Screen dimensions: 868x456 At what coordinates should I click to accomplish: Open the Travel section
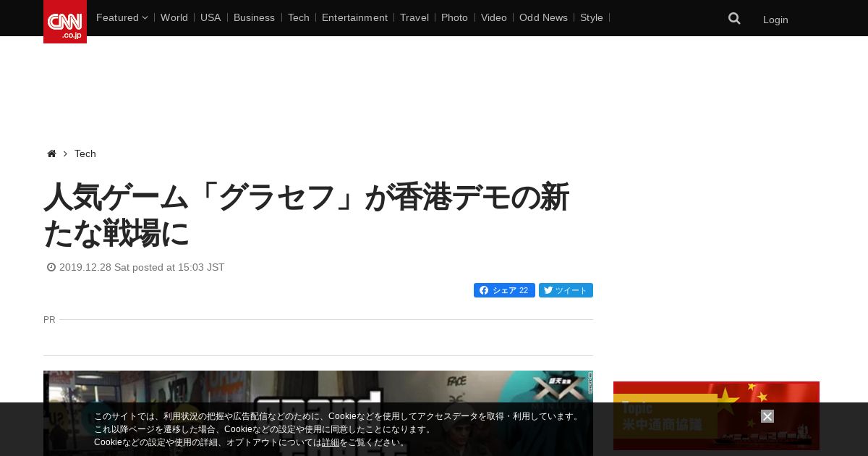click(414, 17)
